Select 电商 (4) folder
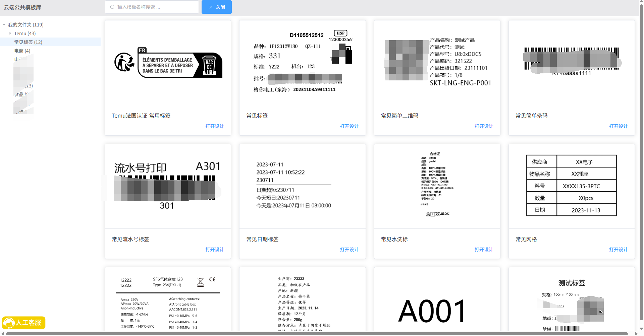The image size is (644, 336). (22, 51)
